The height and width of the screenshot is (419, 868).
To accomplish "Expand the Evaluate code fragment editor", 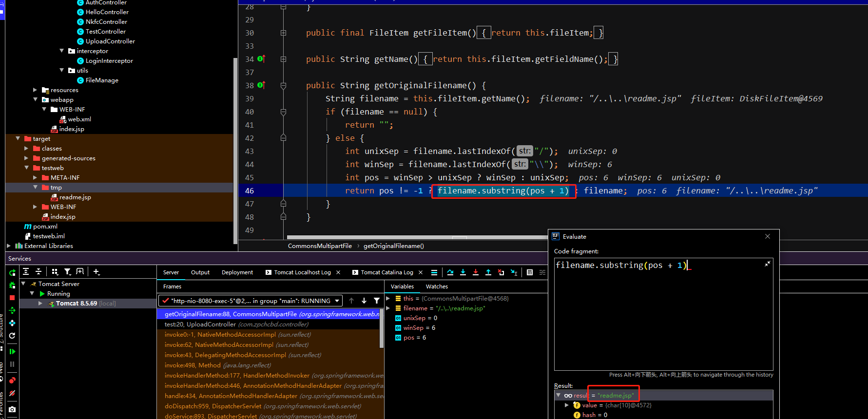I will (767, 264).
